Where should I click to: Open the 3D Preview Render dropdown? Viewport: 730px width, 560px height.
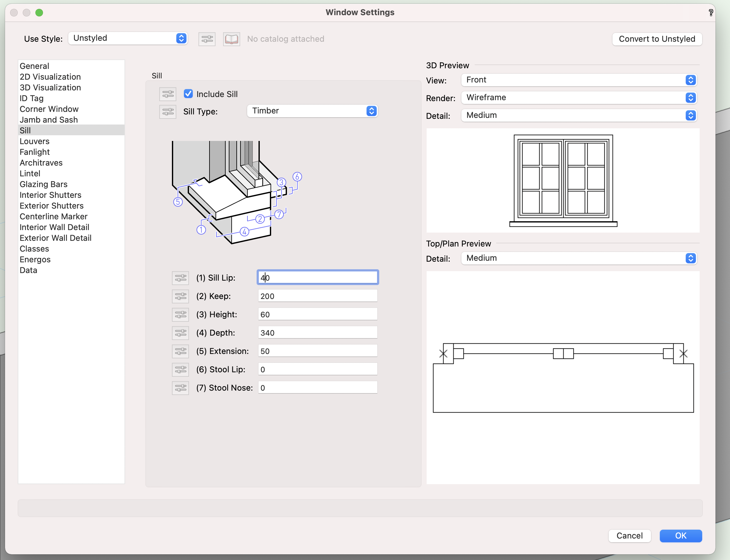579,98
